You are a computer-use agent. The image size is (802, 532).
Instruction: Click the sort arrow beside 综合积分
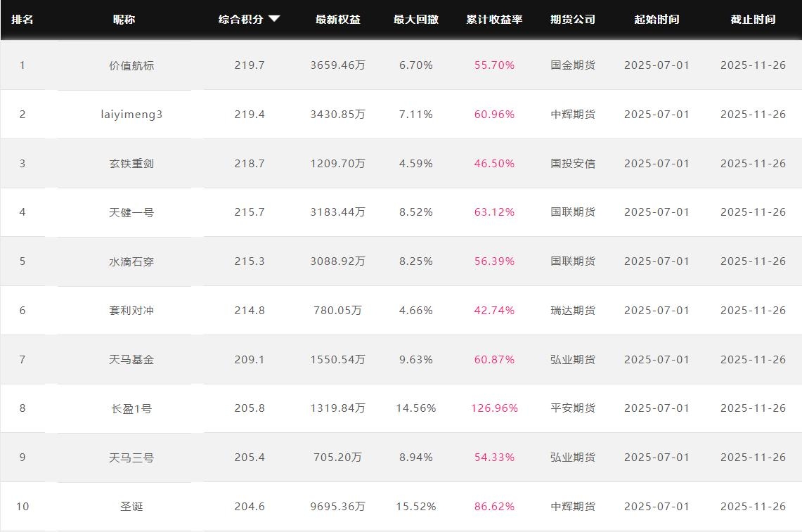click(x=274, y=19)
